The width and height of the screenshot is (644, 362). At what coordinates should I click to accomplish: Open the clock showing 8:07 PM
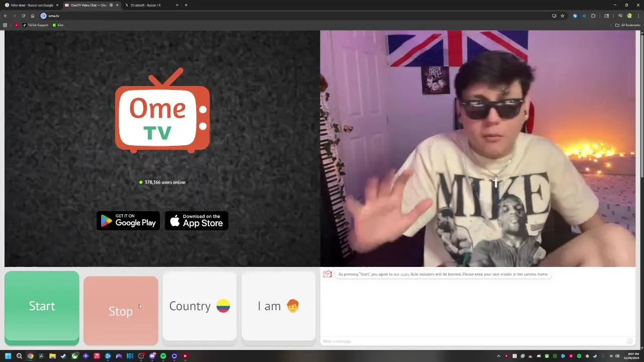coord(631,356)
